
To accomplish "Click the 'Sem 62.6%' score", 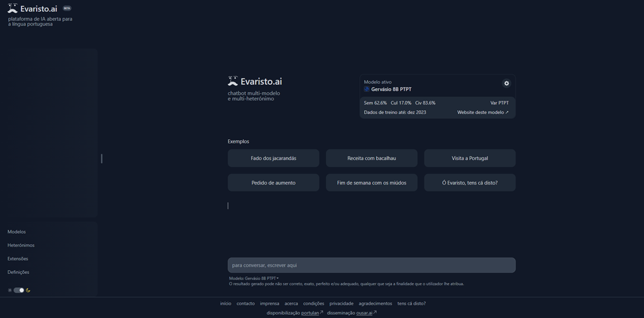I will (375, 103).
